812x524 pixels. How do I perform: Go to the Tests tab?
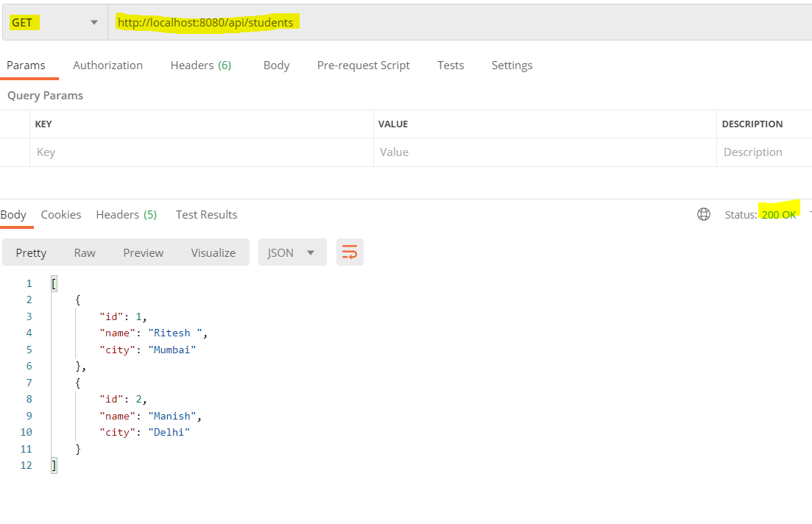tap(451, 65)
